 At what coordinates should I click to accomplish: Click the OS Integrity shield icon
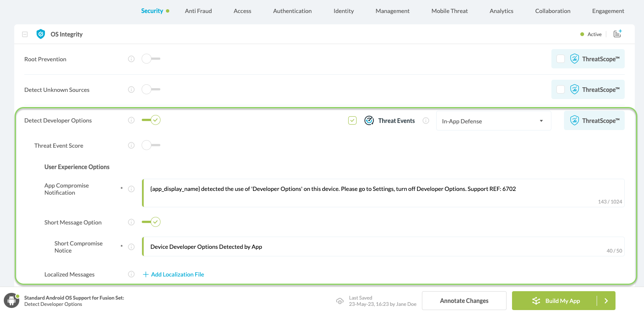(x=41, y=34)
